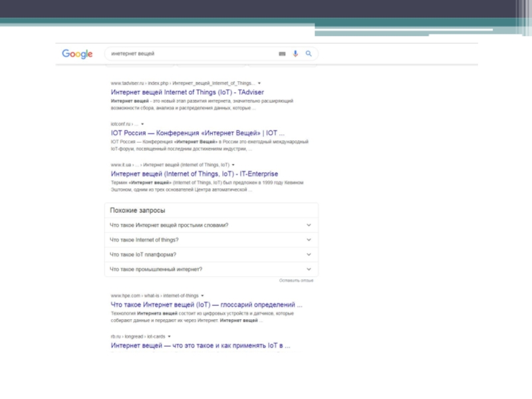Open the TAdviser 'Интернет вещей' result
532x399 pixels.
point(186,92)
